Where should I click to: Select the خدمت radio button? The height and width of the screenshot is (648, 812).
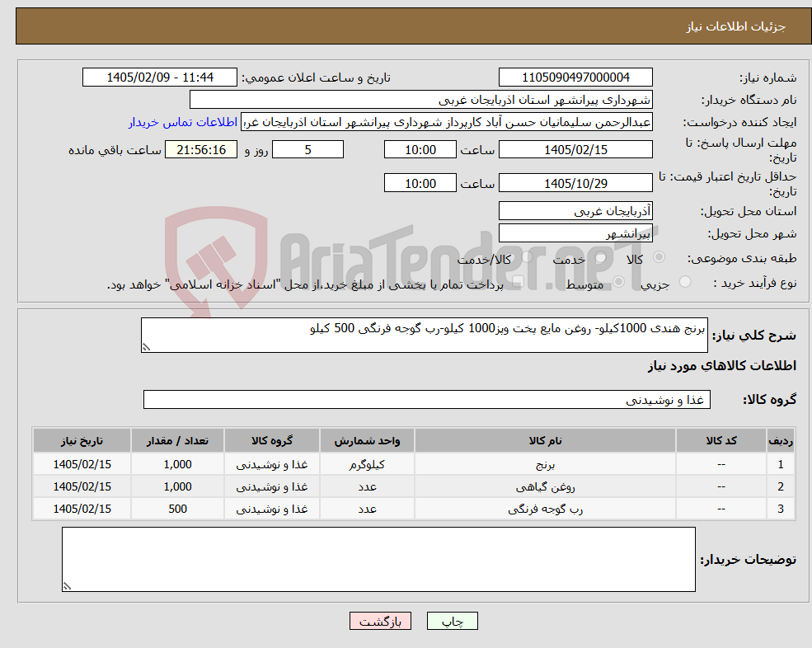click(601, 257)
